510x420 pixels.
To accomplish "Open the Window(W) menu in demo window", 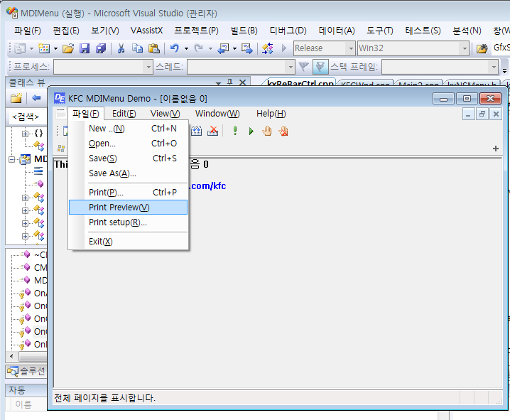I will pos(217,114).
